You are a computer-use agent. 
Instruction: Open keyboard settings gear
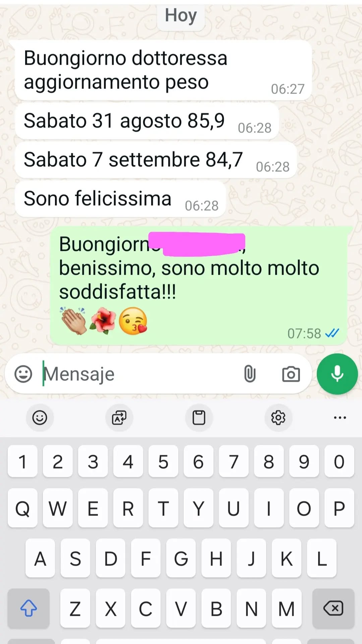click(278, 418)
